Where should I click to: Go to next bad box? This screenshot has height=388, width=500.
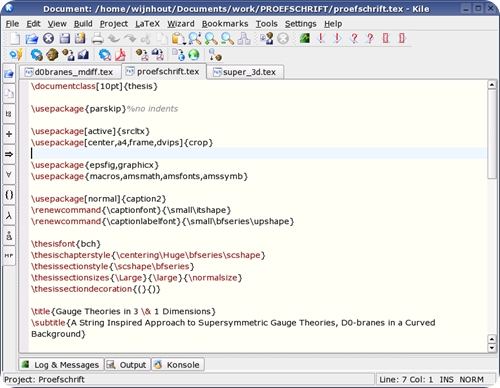402,39
